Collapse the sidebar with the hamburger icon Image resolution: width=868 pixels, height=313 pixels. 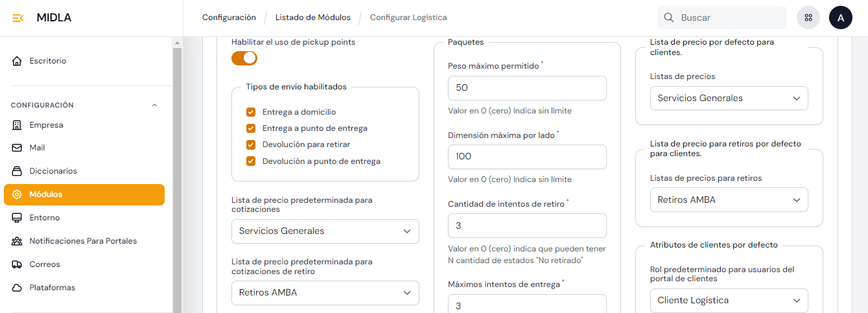point(18,18)
